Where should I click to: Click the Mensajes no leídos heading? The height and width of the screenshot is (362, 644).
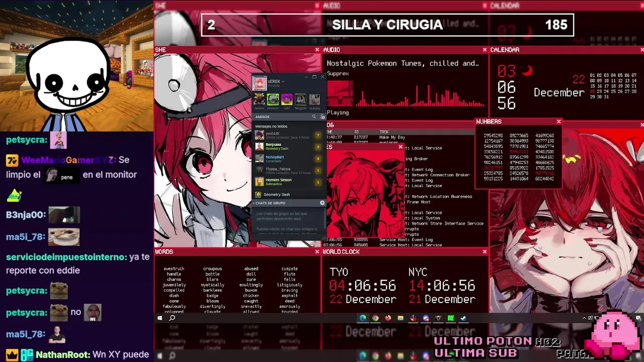point(271,126)
